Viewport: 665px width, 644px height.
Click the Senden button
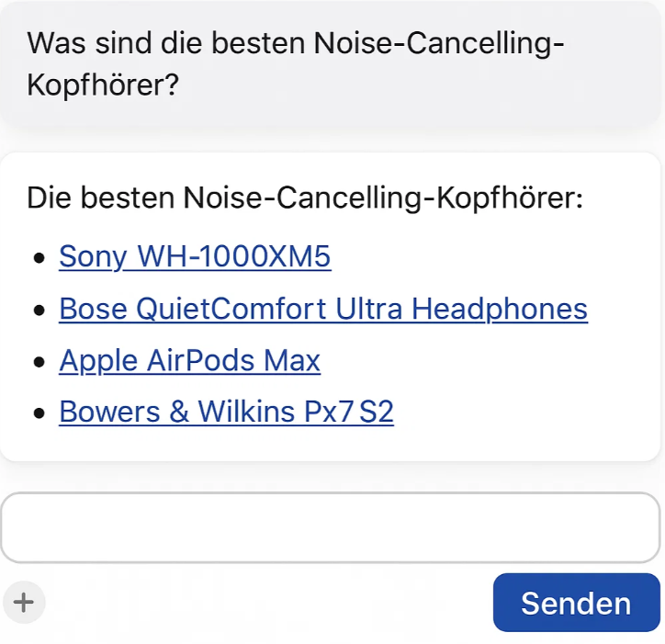(x=576, y=603)
